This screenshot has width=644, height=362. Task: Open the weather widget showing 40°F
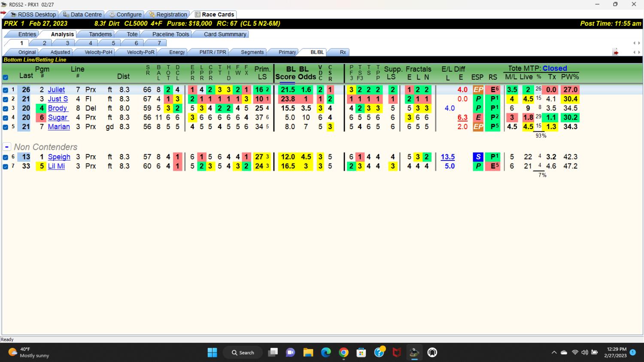(29, 353)
